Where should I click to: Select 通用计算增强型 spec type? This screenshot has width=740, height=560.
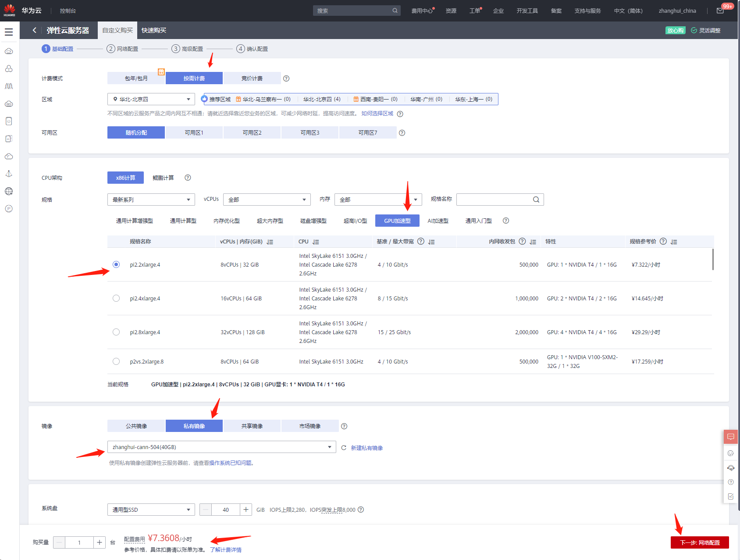pyautogui.click(x=135, y=221)
